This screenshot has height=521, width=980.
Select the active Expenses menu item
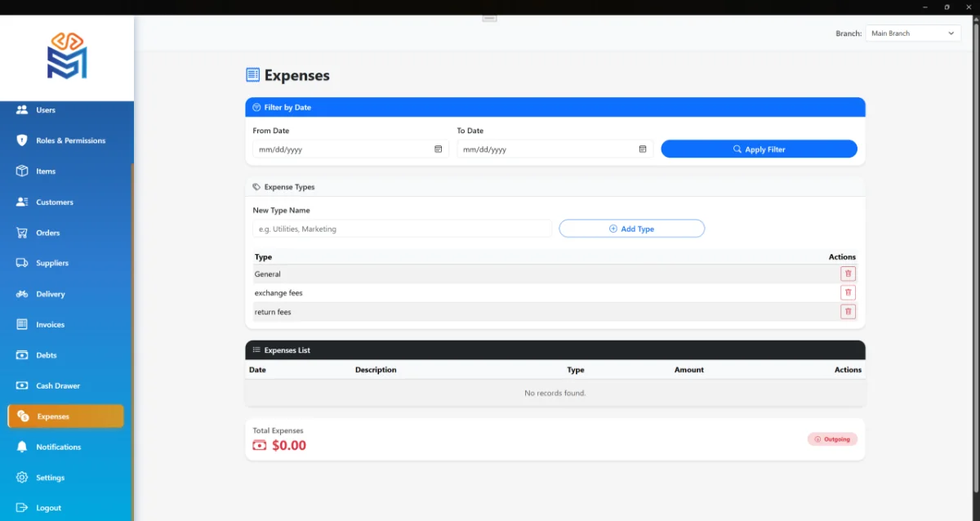(65, 416)
